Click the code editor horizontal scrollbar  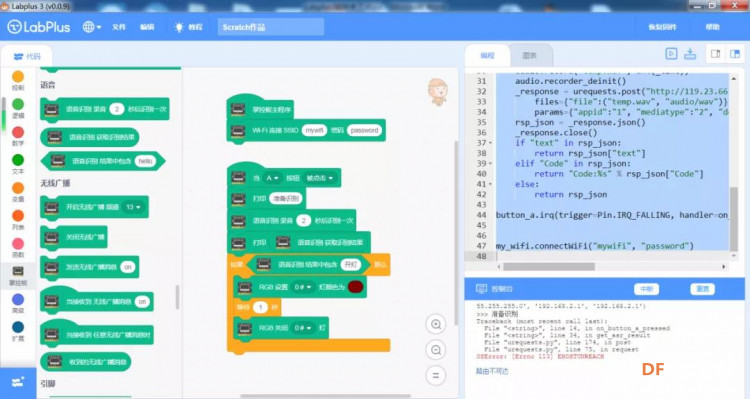click(x=549, y=266)
